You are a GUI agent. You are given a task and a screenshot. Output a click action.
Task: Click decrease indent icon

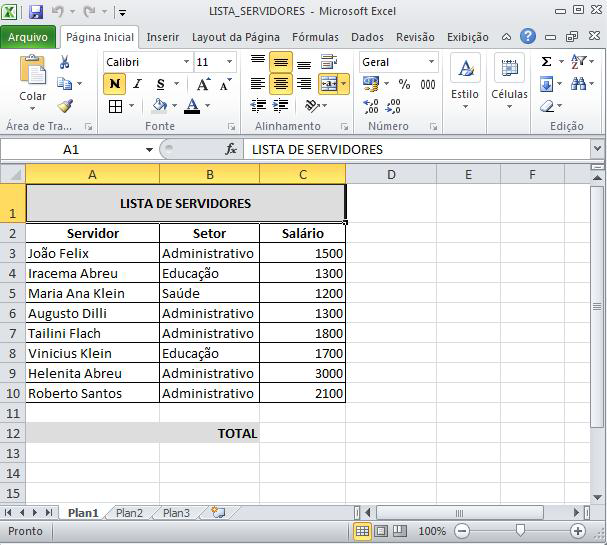pos(258,105)
